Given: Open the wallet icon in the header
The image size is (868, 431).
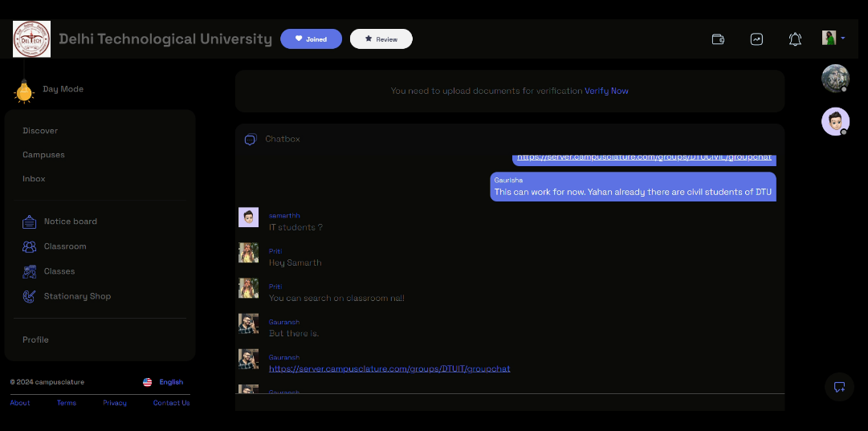Looking at the screenshot, I should tap(717, 39).
